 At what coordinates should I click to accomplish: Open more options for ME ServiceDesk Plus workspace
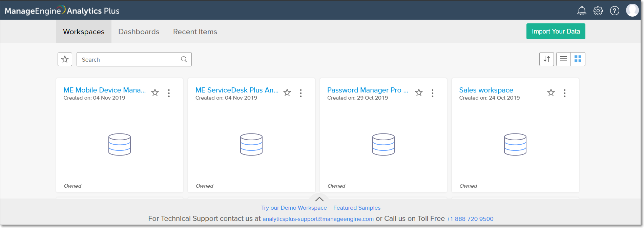tap(300, 93)
